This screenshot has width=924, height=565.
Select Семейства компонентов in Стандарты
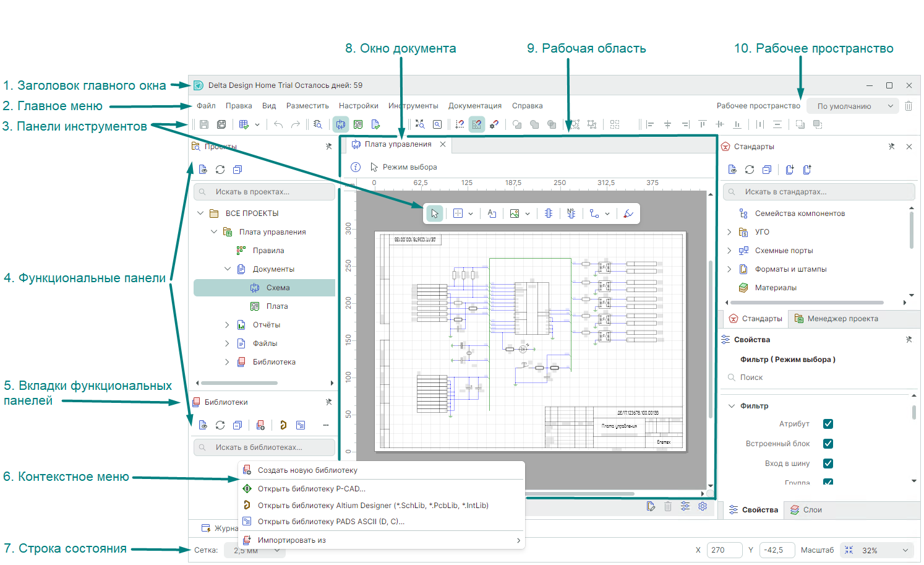pyautogui.click(x=800, y=213)
